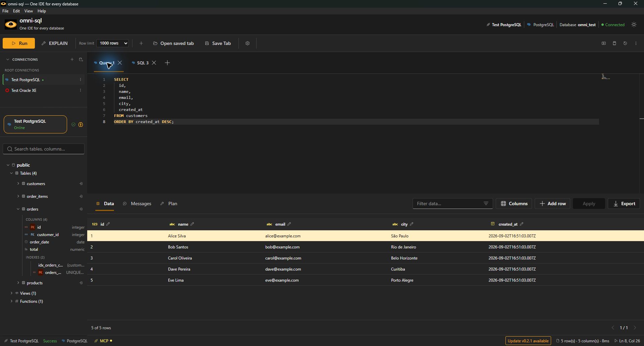Click the Update v0.2.1 available notice
The image size is (644, 346).
(x=528, y=341)
